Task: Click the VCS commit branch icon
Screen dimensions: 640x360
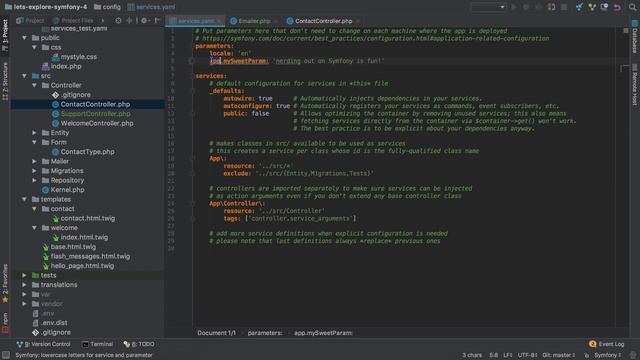Action: tap(592, 7)
